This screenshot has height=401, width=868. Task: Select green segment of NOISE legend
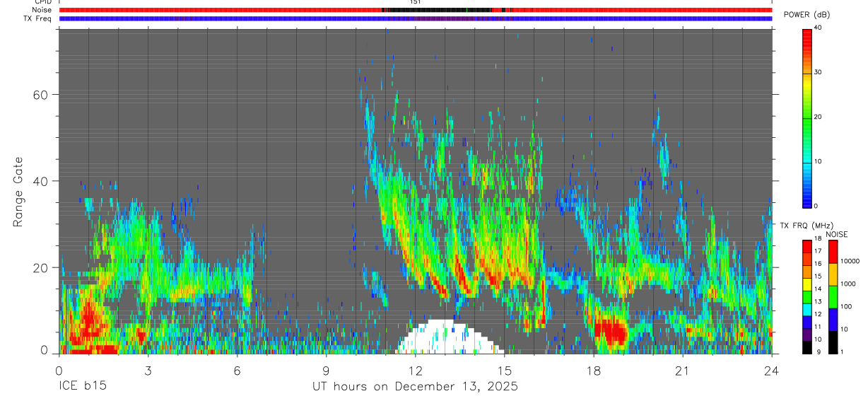click(x=833, y=296)
